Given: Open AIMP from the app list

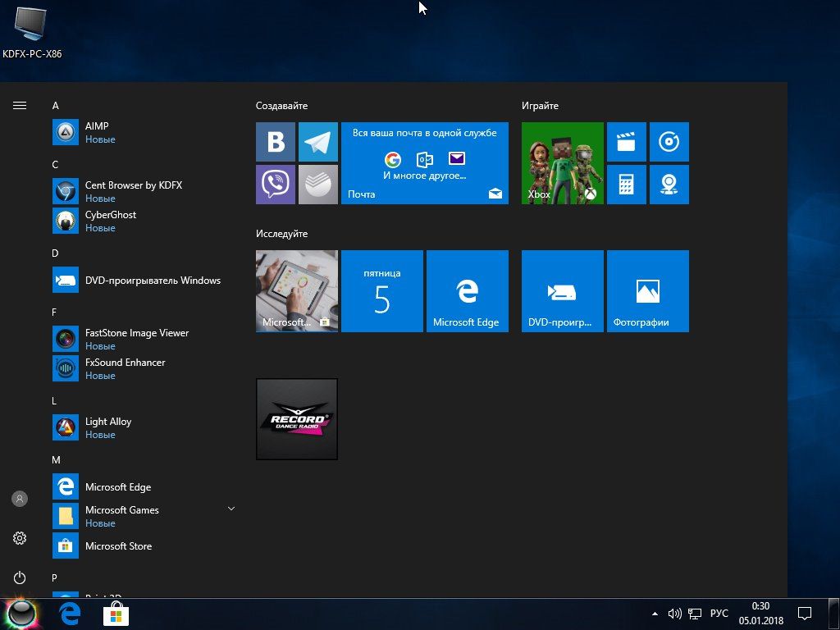Looking at the screenshot, I should point(97,131).
